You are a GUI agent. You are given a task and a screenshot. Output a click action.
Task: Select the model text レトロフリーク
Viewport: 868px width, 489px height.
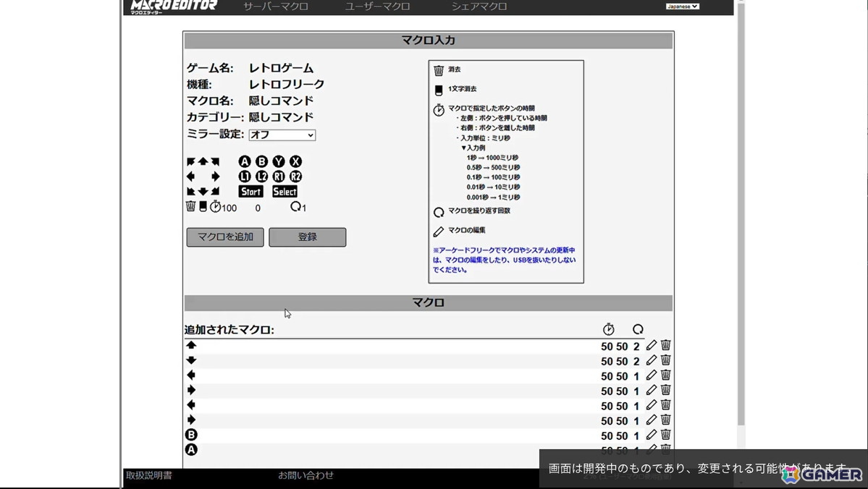click(x=287, y=84)
